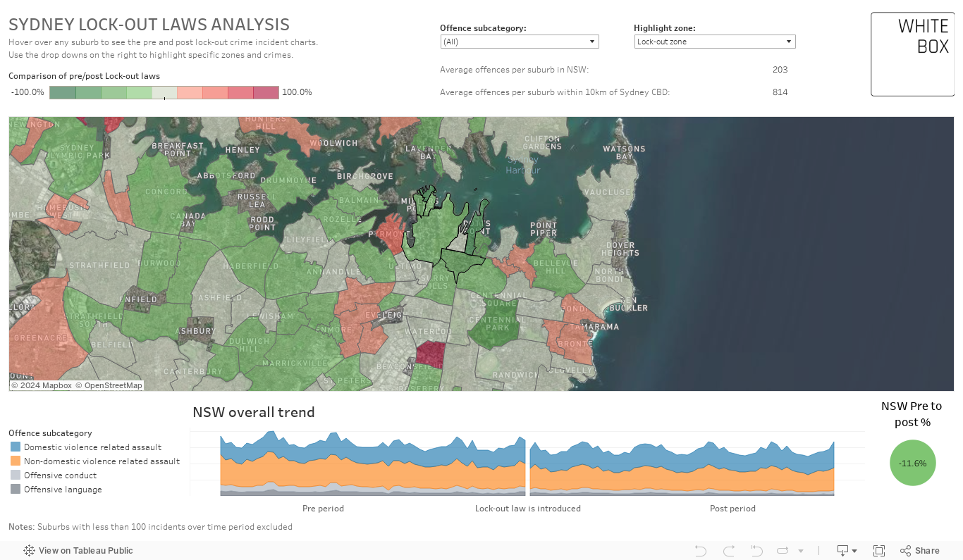Click the Refresh data icon

[783, 551]
